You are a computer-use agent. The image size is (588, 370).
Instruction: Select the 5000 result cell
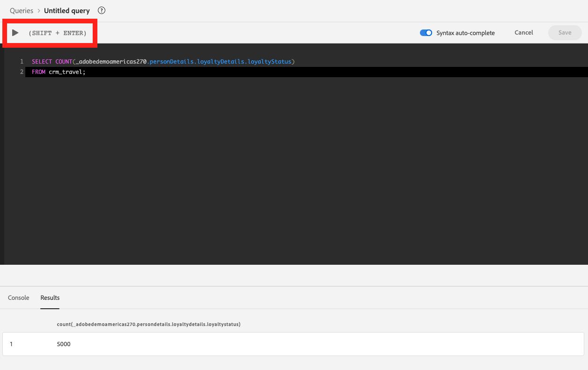[x=64, y=344]
